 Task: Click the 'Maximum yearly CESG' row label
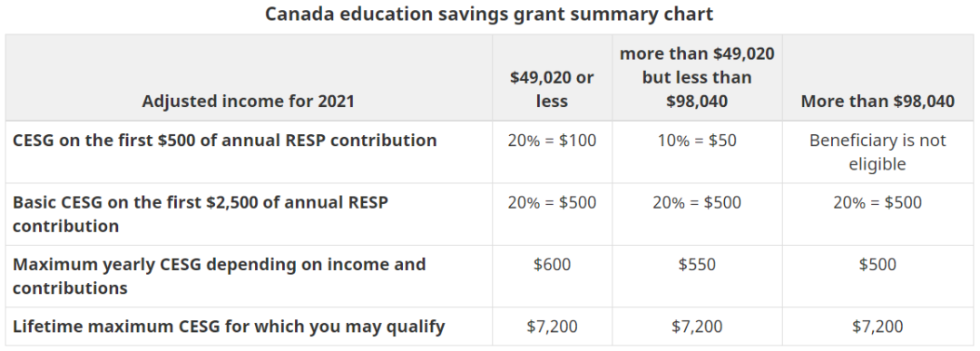click(x=219, y=276)
